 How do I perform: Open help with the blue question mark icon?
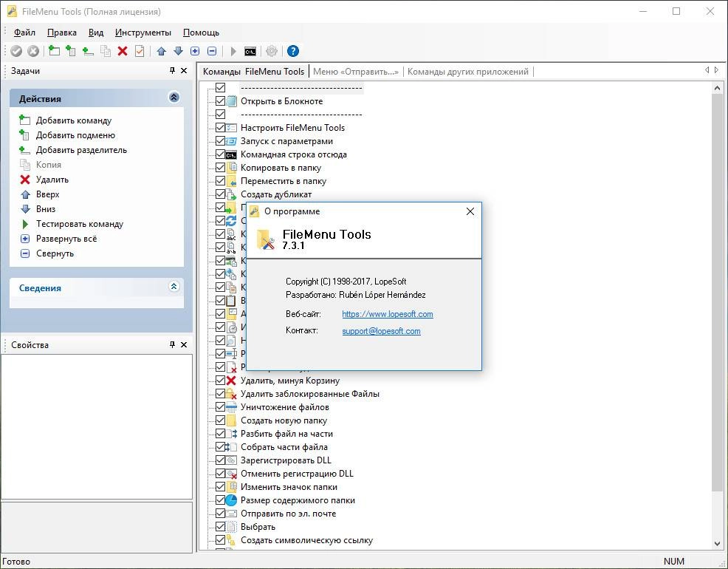[293, 51]
